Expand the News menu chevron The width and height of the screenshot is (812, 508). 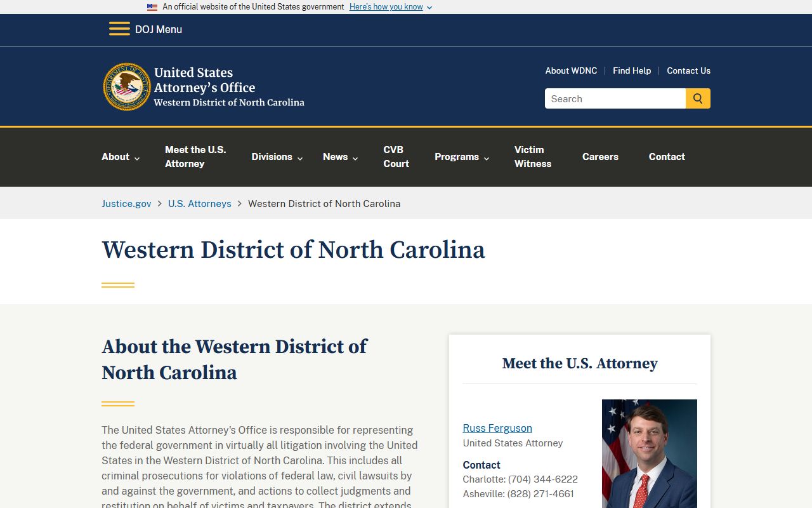point(355,158)
